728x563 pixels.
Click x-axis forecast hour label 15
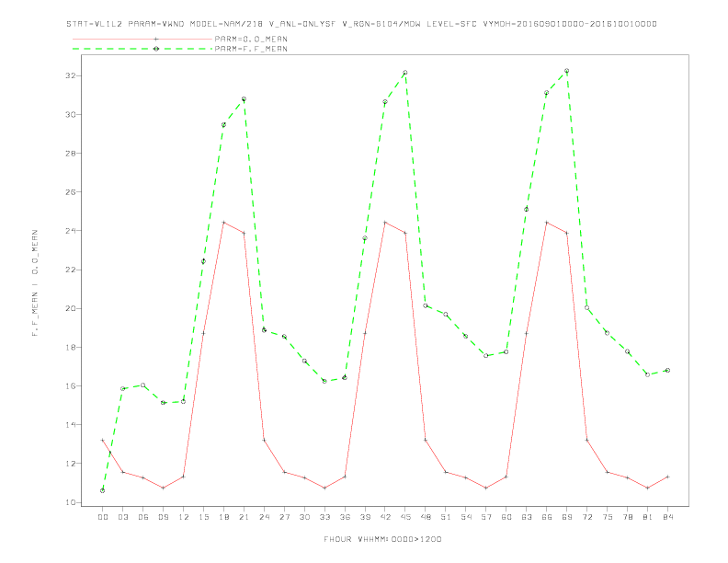coord(203,517)
